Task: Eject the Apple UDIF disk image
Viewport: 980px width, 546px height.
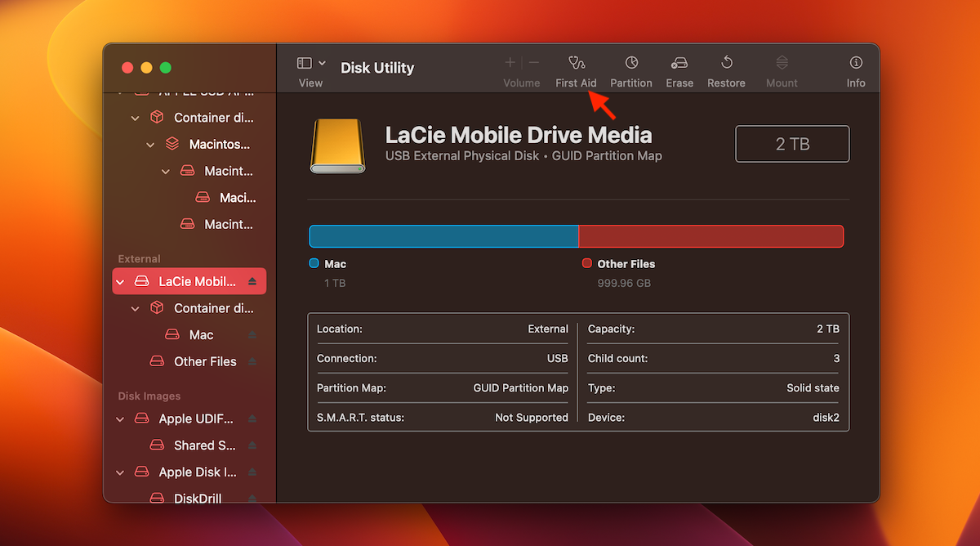Action: [252, 418]
